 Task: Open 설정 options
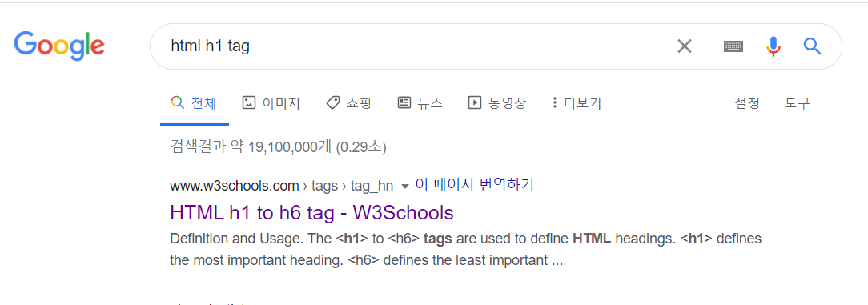pyautogui.click(x=747, y=103)
